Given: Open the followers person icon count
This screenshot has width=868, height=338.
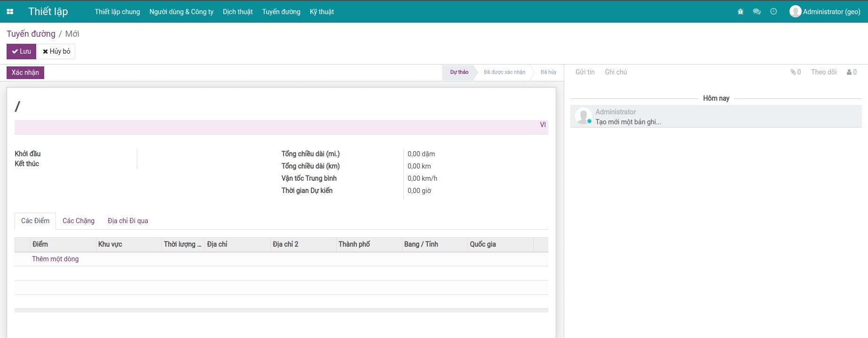Looking at the screenshot, I should coord(852,72).
